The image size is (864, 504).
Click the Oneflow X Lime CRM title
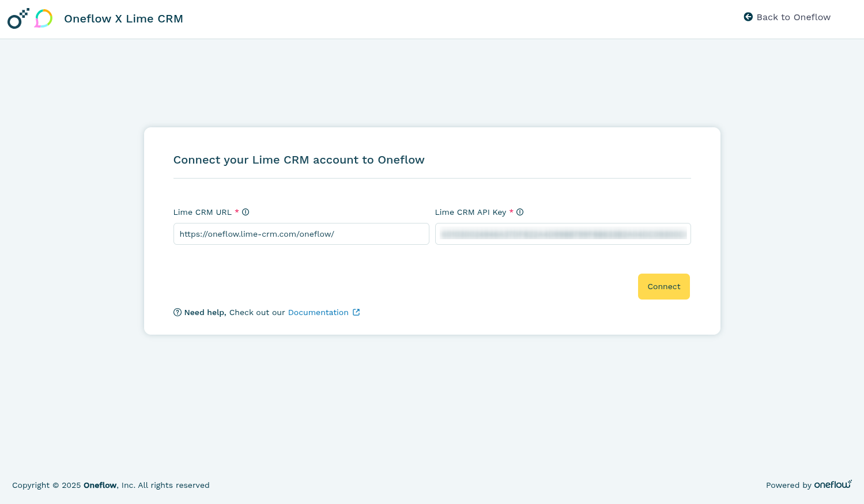pos(123,18)
